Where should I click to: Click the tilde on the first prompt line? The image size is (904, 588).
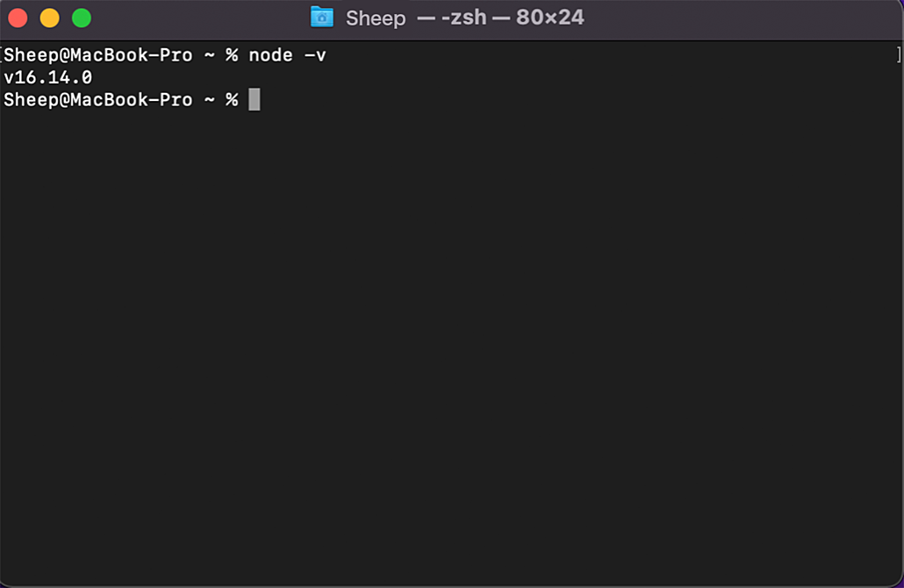coord(209,55)
